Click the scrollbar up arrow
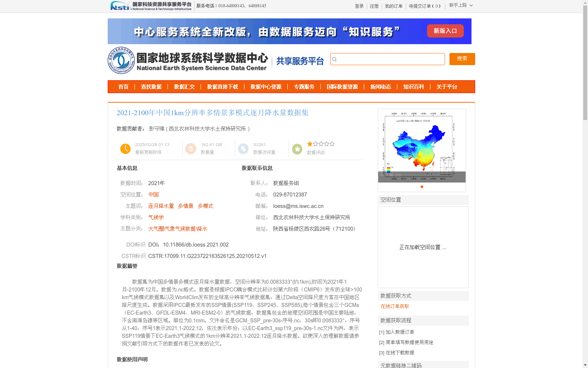588x368 pixels. 585,3
